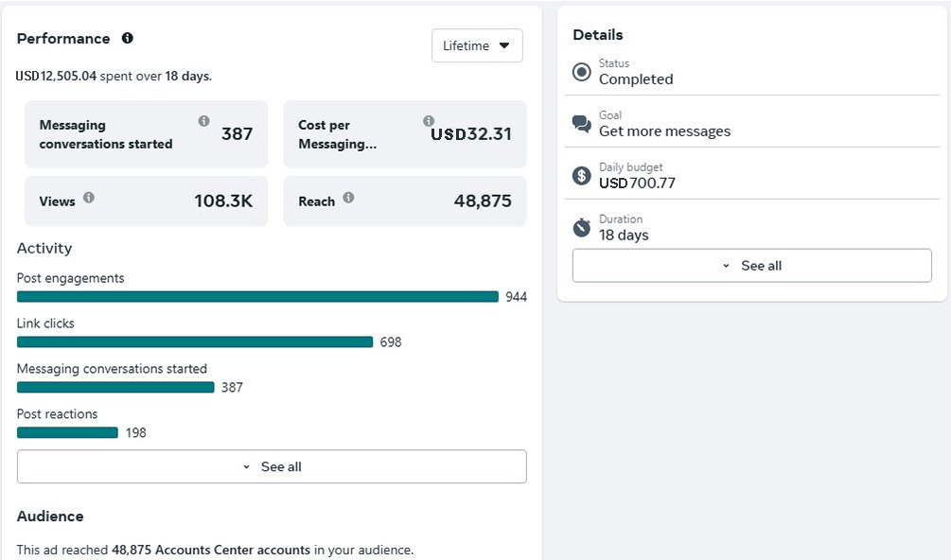Click the Activity Messaging conversations started bar
The height and width of the screenshot is (560, 951).
point(115,388)
